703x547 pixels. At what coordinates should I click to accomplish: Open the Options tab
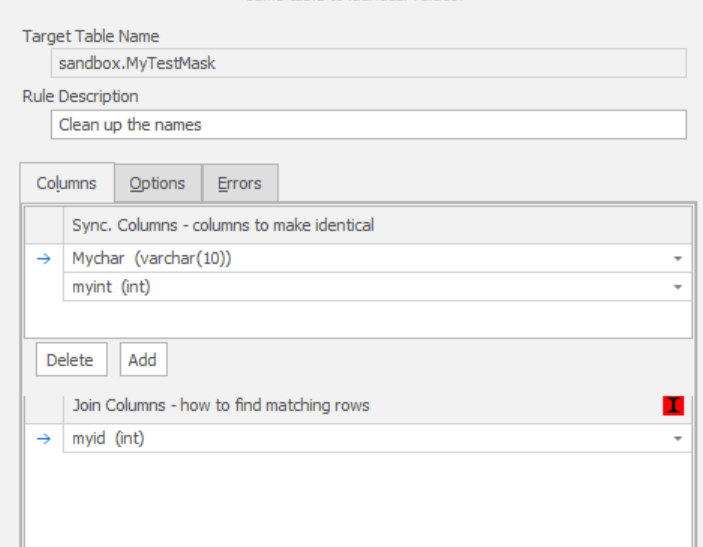pyautogui.click(x=158, y=183)
